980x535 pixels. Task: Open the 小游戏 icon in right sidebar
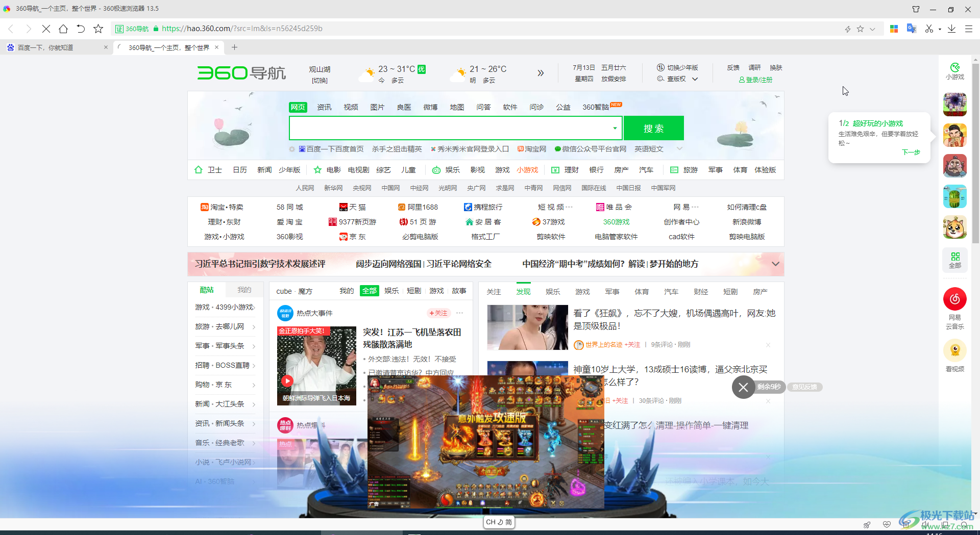pyautogui.click(x=955, y=71)
